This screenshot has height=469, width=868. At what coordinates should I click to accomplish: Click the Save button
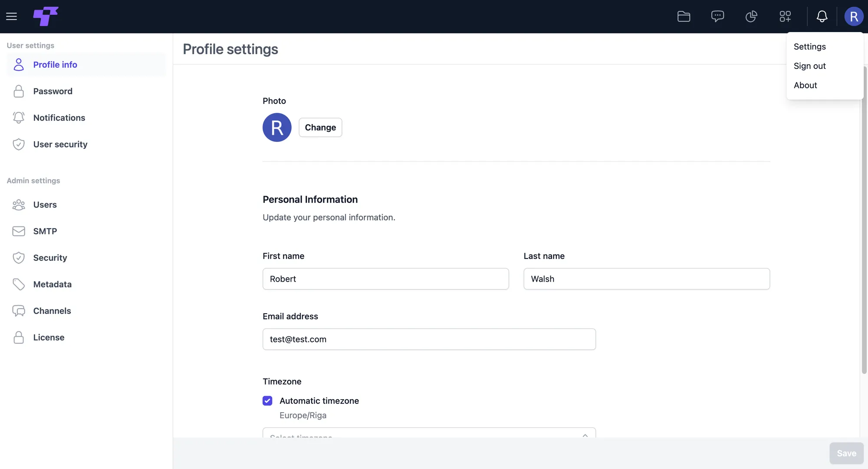pyautogui.click(x=846, y=453)
